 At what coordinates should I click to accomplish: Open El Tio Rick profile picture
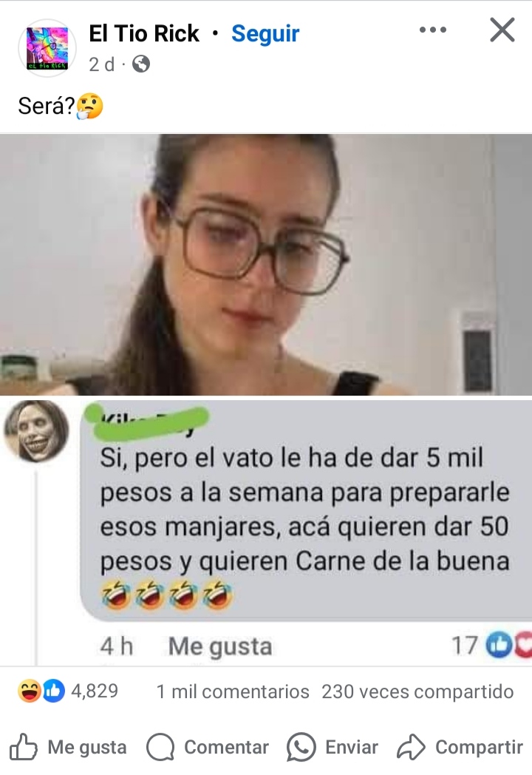(47, 48)
